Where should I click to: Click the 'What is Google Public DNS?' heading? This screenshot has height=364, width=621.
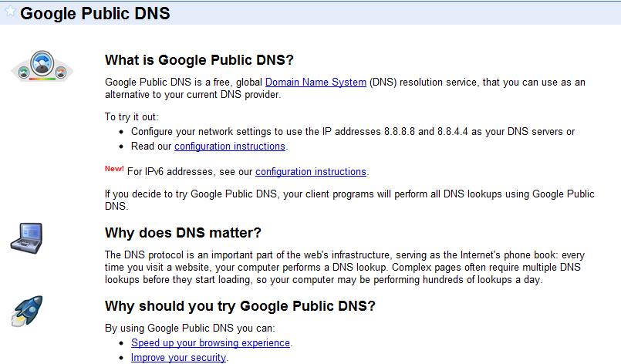point(199,60)
